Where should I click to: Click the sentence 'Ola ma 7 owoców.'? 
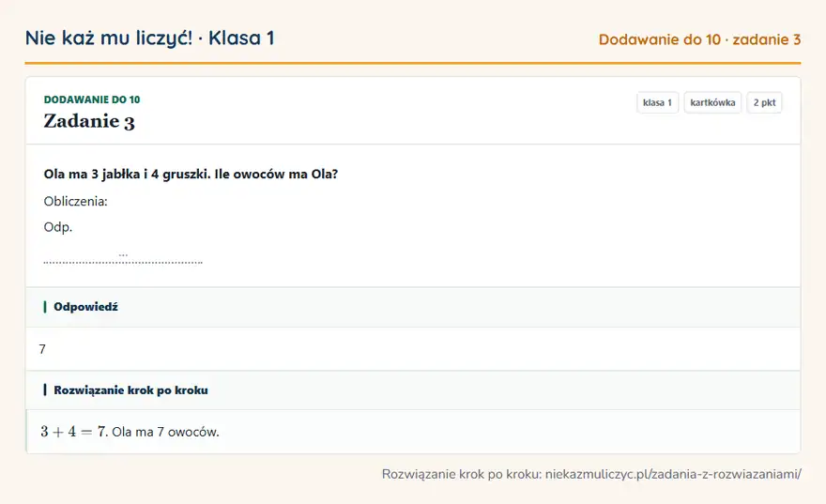point(165,432)
